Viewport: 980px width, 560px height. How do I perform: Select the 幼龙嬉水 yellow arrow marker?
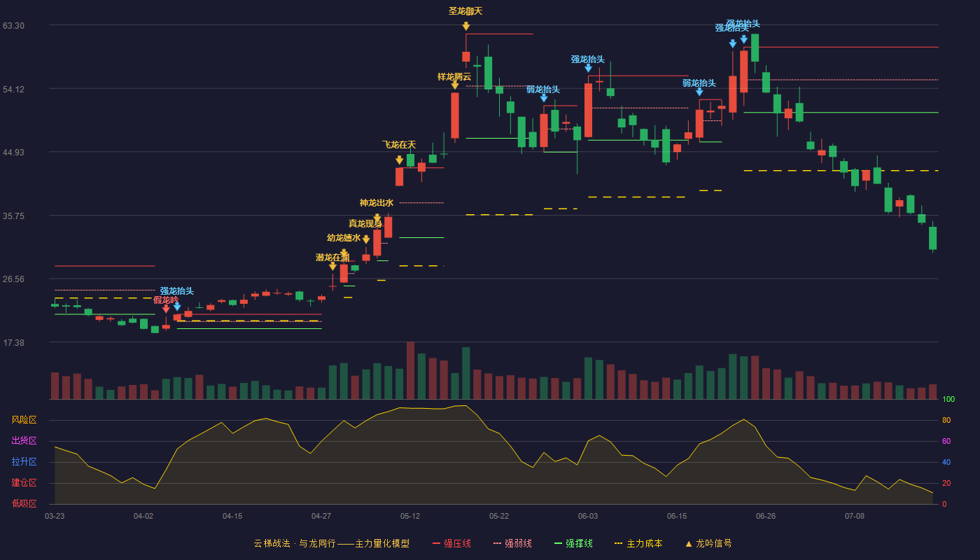point(365,239)
